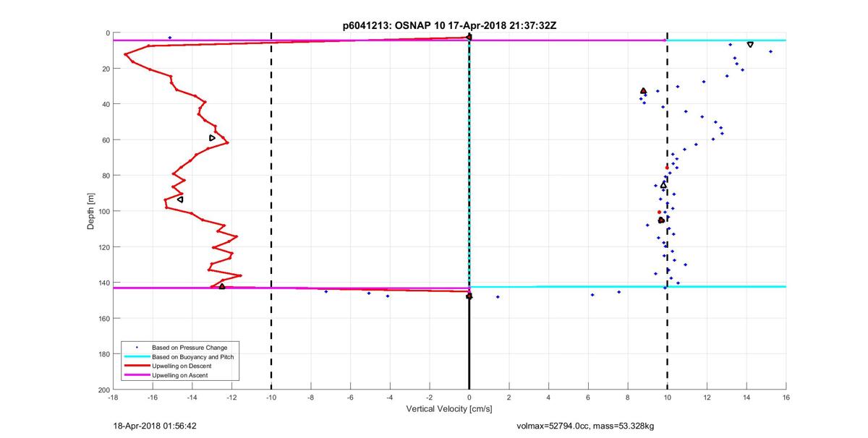Click the downward triangle marker near 14 cm/s
This screenshot has width=868, height=438.
(750, 45)
